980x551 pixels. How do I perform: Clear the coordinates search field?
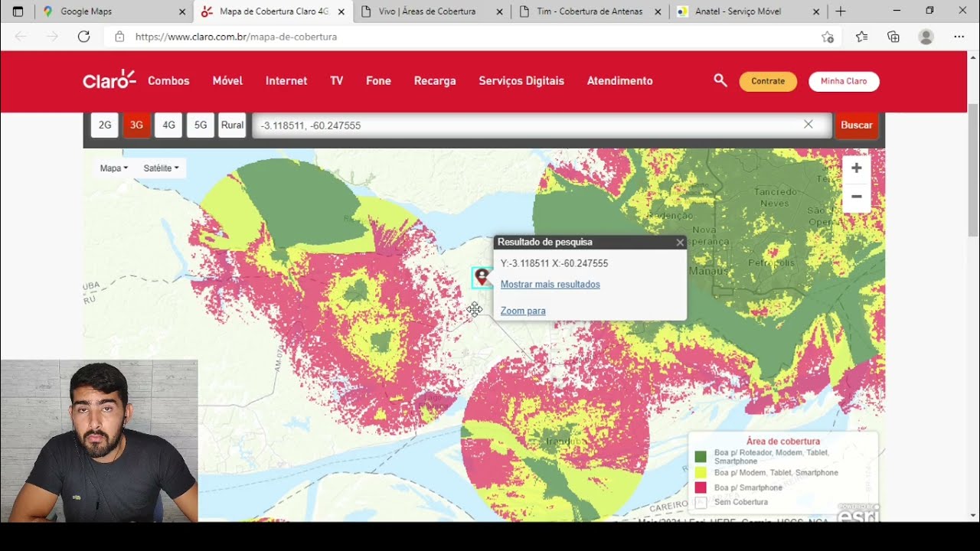tap(808, 125)
